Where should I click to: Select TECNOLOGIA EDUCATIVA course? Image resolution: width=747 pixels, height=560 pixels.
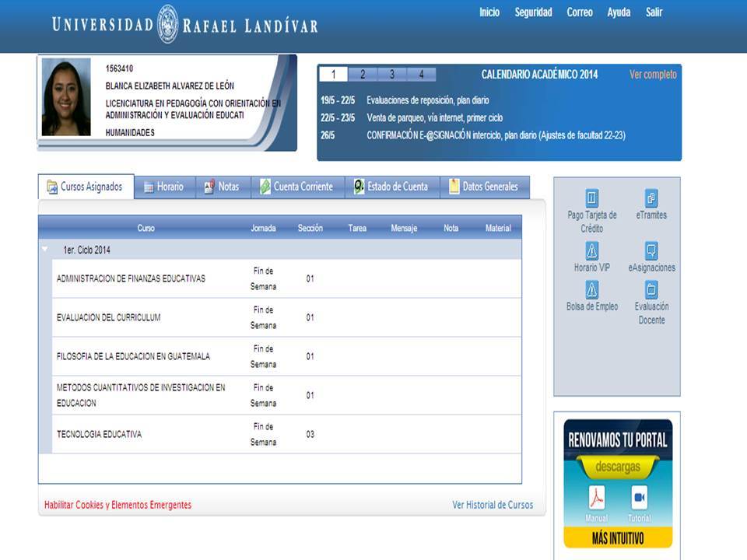(99, 434)
